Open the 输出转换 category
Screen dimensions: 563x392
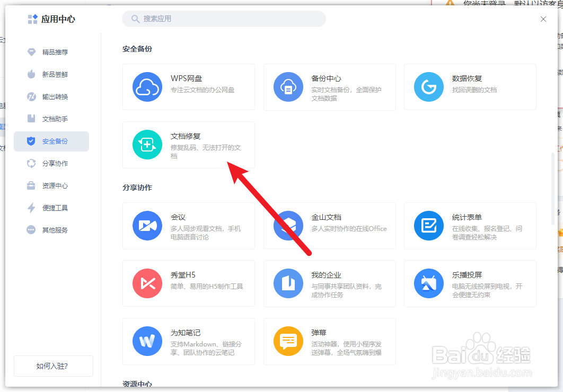tap(51, 96)
